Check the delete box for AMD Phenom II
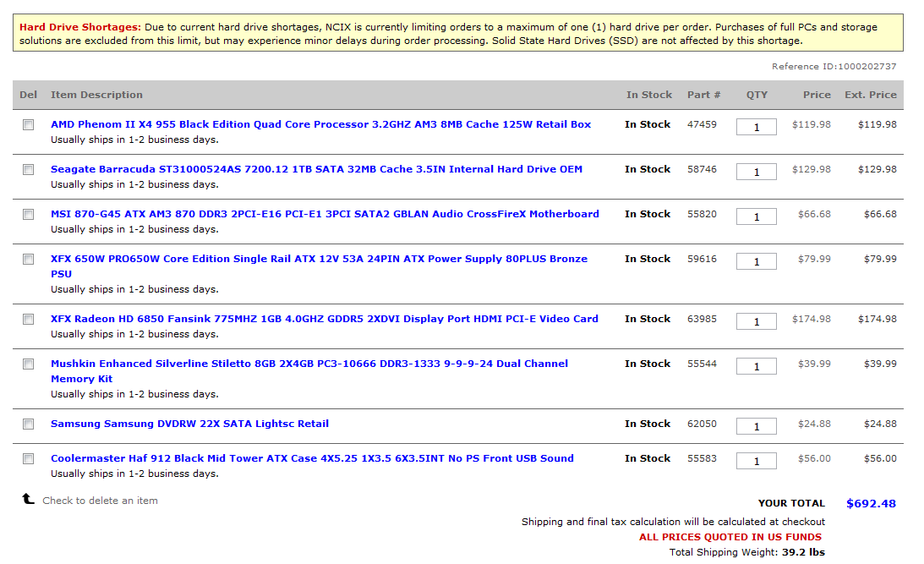Screen dimensions: 924x564 (29, 124)
